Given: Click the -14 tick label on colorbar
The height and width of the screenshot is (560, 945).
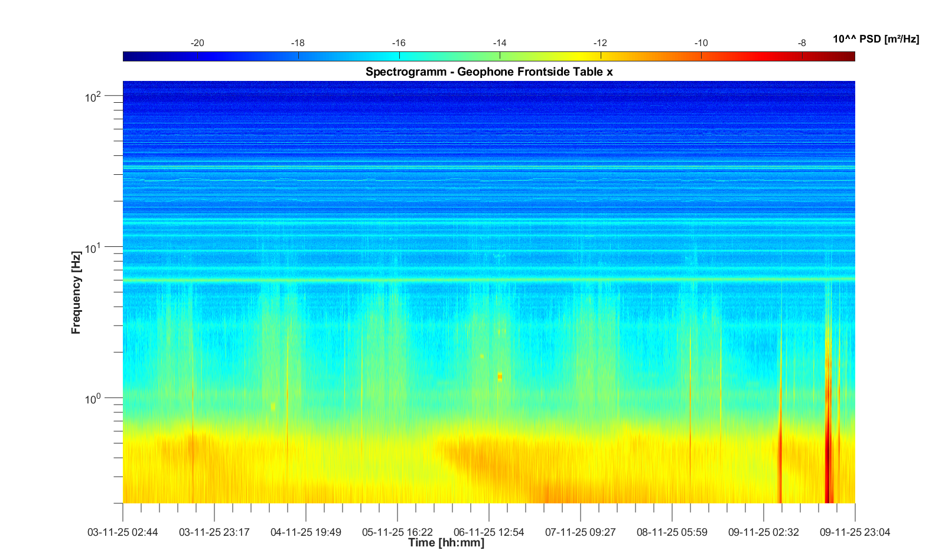Looking at the screenshot, I should (x=500, y=43).
